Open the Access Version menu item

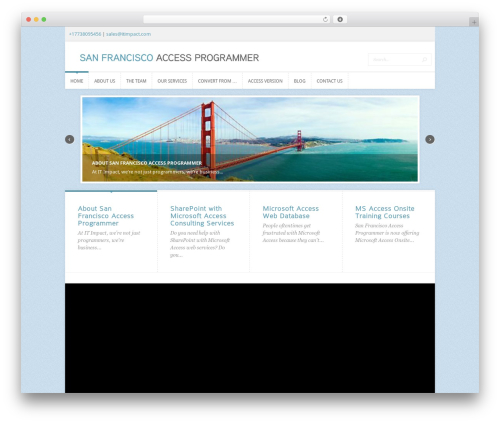(265, 81)
